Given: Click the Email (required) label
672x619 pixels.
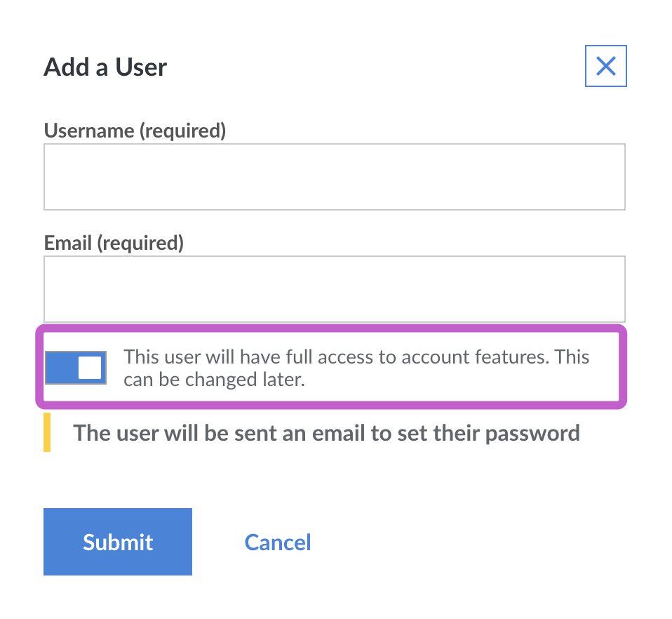Looking at the screenshot, I should tap(114, 243).
